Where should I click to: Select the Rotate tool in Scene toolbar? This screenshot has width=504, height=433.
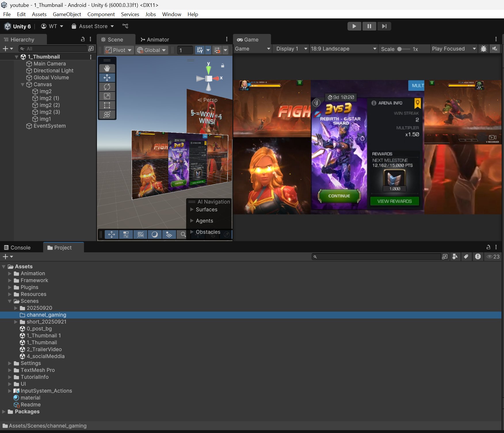tap(107, 87)
